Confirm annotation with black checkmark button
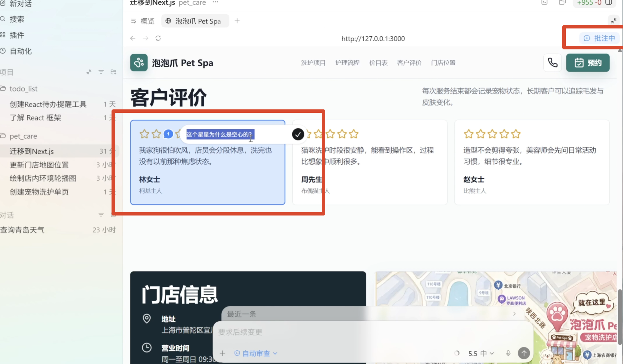The height and width of the screenshot is (364, 623). click(x=298, y=134)
